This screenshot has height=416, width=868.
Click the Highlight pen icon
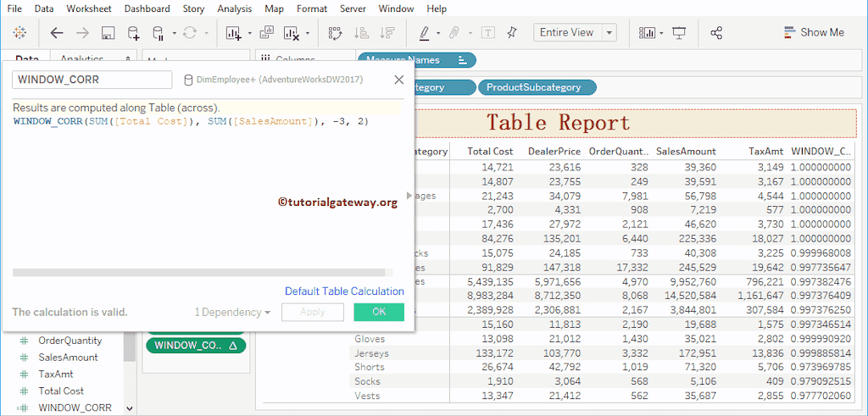coord(425,33)
